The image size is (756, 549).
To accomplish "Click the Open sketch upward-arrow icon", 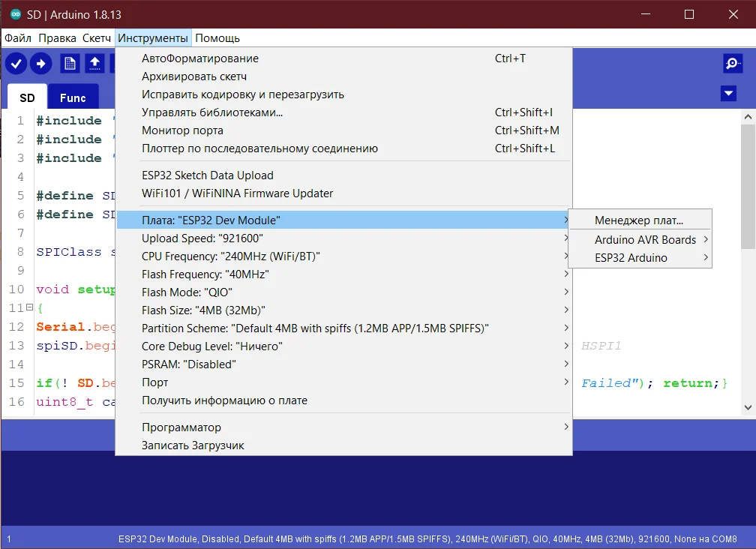I will click(x=95, y=64).
